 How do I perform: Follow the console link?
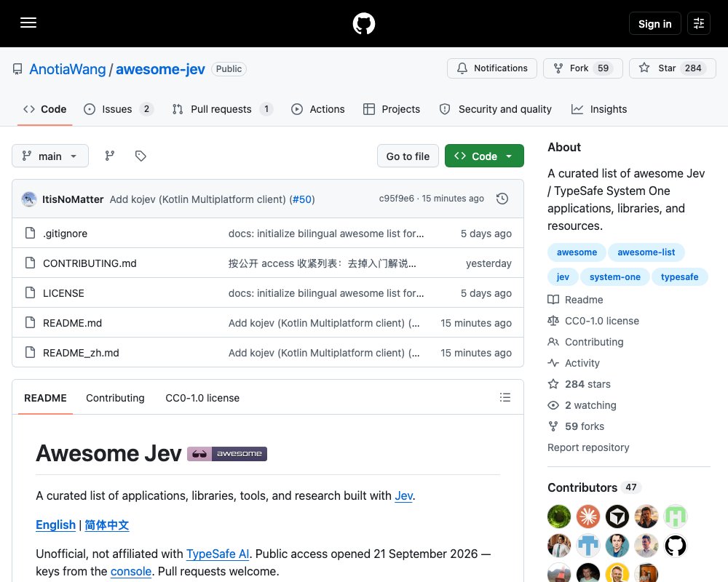coord(131,571)
